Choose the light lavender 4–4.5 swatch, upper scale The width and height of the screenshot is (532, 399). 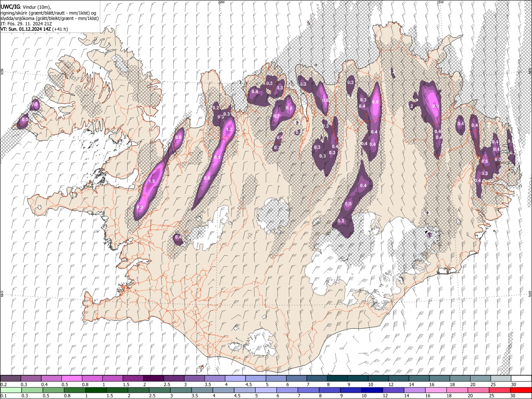click(x=235, y=379)
